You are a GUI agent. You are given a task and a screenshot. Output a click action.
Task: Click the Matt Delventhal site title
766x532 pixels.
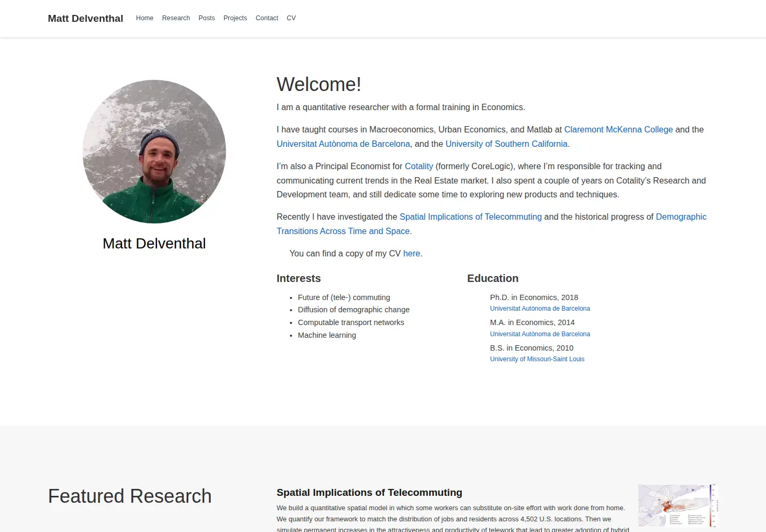pyautogui.click(x=85, y=18)
